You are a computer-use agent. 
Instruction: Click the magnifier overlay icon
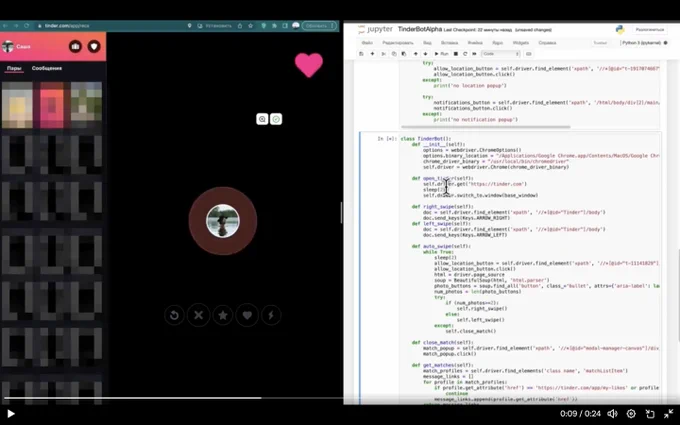[262, 119]
